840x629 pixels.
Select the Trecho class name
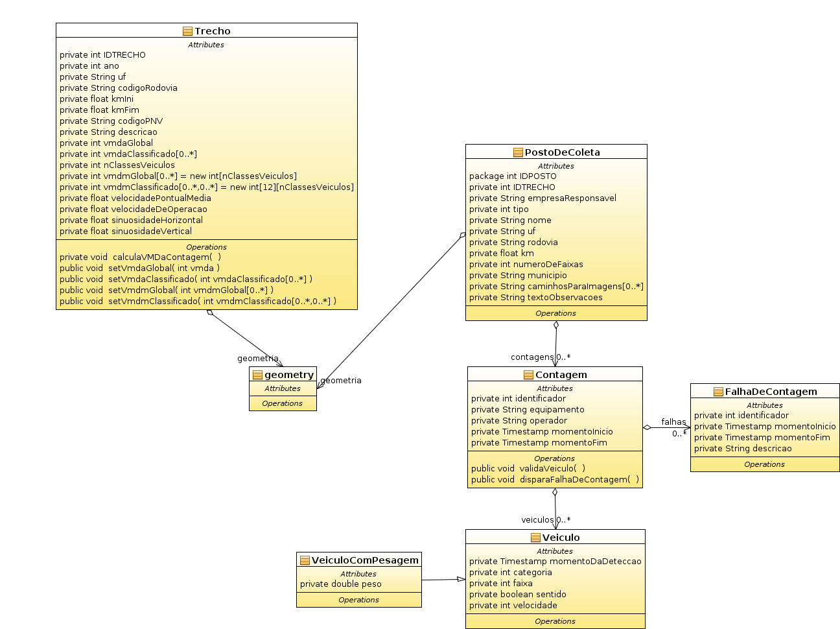click(213, 31)
